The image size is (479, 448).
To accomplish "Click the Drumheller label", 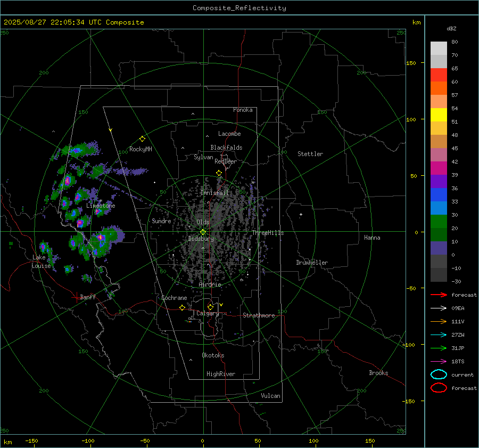I will click(x=312, y=263).
